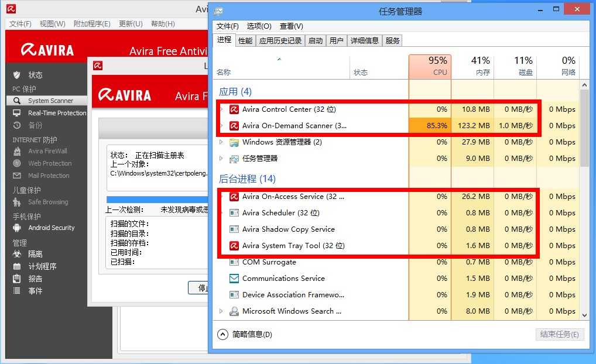Click the Avira On-Access Service icon
596x364 pixels.
[234, 197]
